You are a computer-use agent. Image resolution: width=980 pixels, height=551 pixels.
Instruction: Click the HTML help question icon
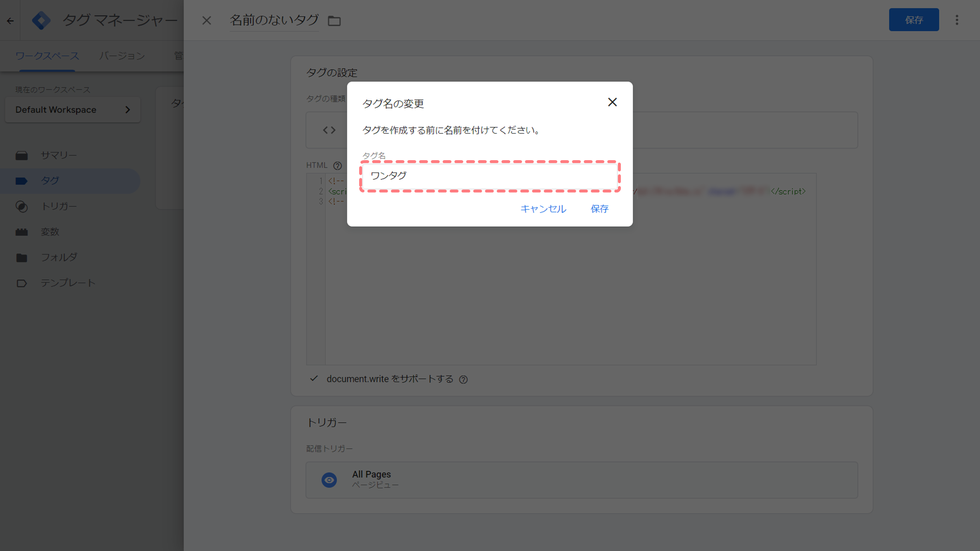tap(337, 166)
